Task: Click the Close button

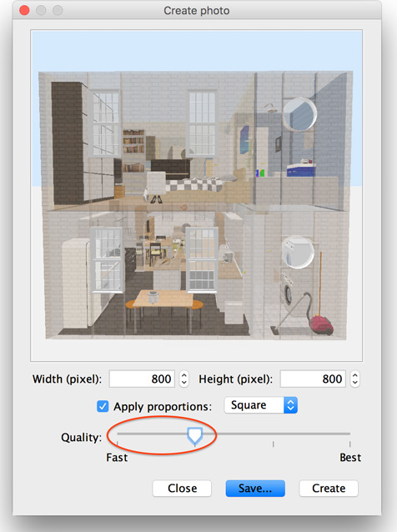Action: [182, 489]
